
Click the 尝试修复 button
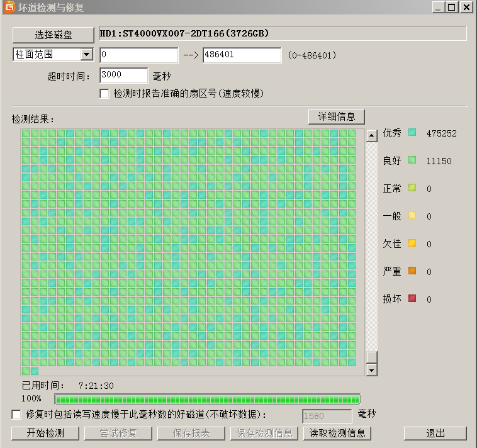118,433
